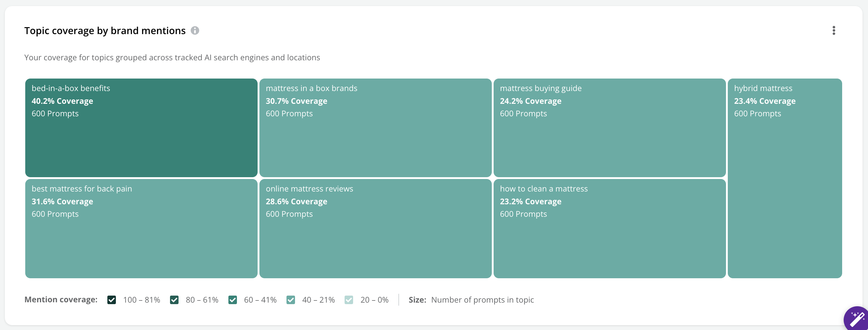
Task: Click the info icon beside the chart title
Action: click(195, 30)
